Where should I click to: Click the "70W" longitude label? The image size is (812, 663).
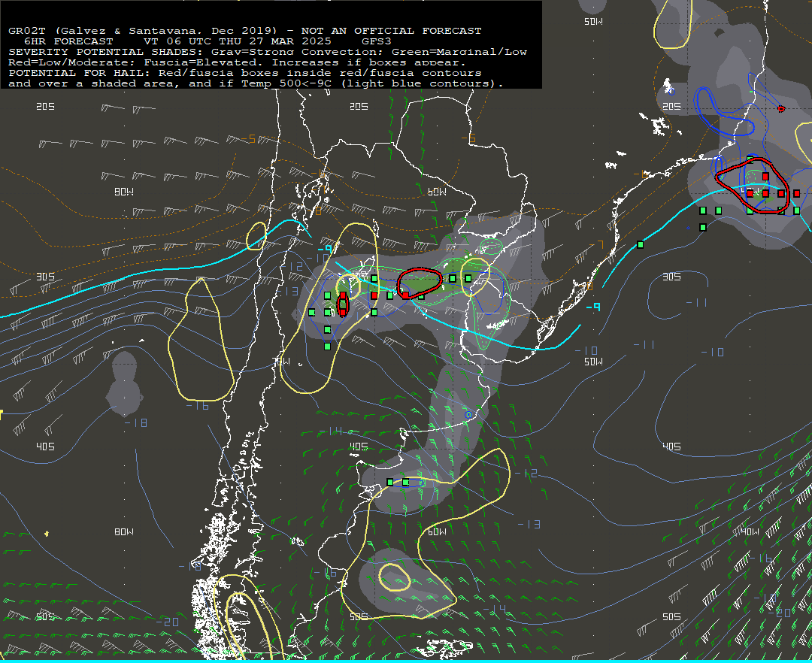[281, 361]
